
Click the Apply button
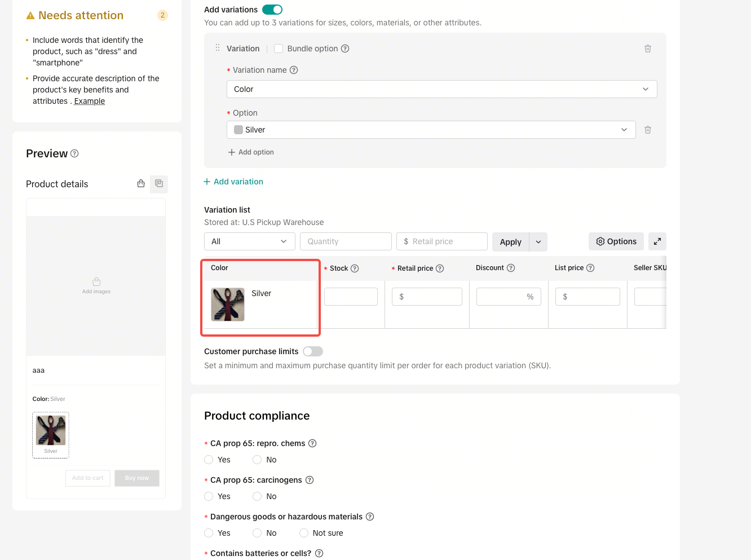click(x=511, y=242)
